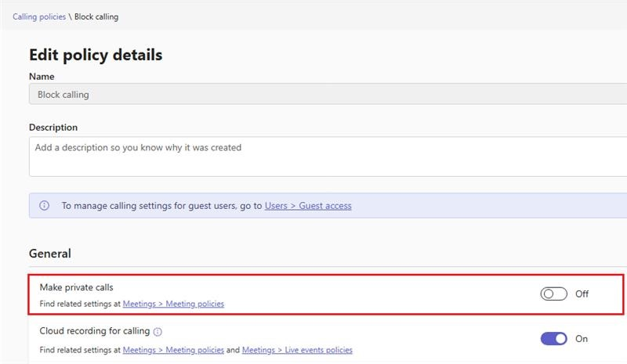
Task: Select the General section heading
Action: 50,254
